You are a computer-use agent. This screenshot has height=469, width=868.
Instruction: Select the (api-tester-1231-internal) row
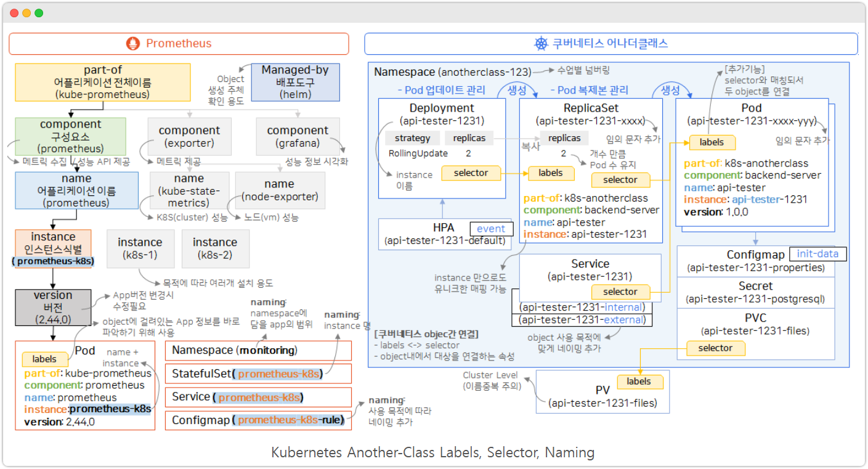pyautogui.click(x=582, y=308)
